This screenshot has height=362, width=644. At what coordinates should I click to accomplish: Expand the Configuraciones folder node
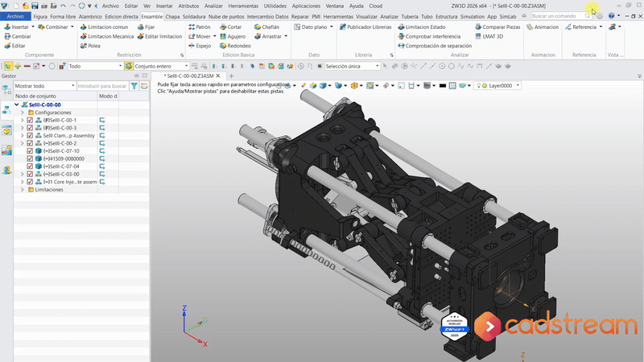click(x=23, y=113)
